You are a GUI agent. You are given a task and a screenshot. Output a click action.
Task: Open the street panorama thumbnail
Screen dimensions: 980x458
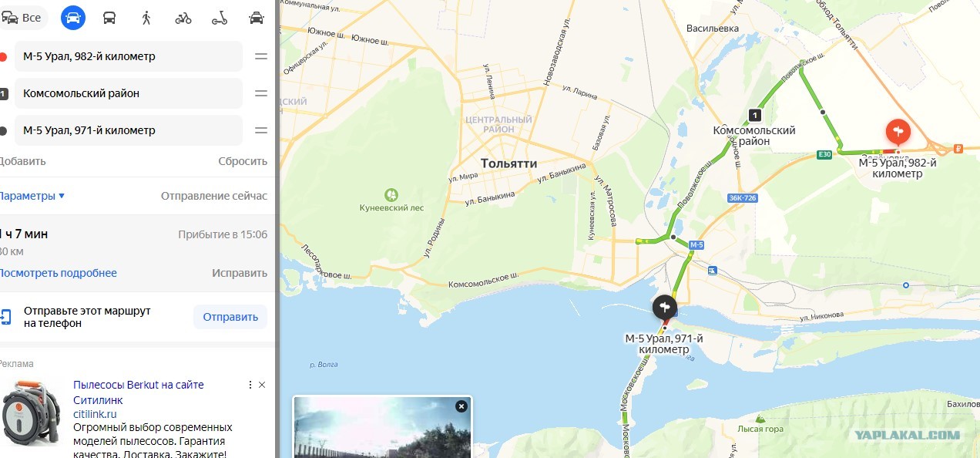pyautogui.click(x=382, y=427)
